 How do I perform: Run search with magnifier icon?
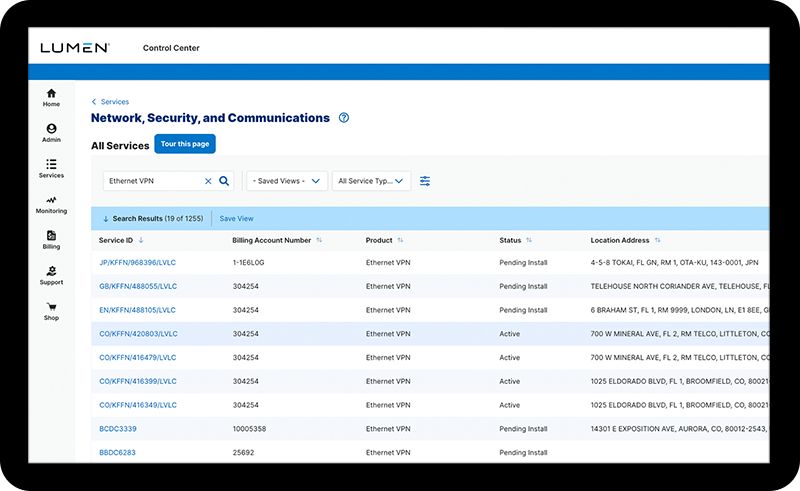coord(224,181)
